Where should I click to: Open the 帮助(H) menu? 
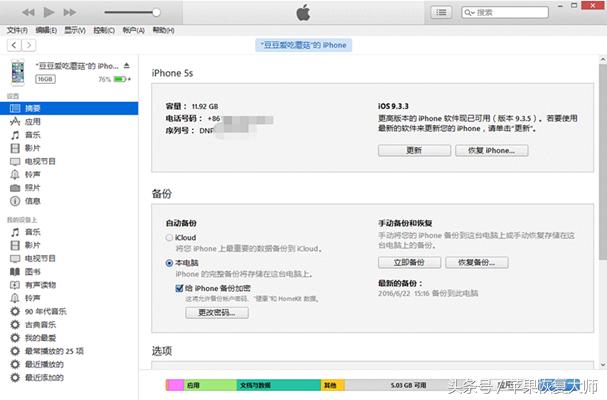coord(163,30)
